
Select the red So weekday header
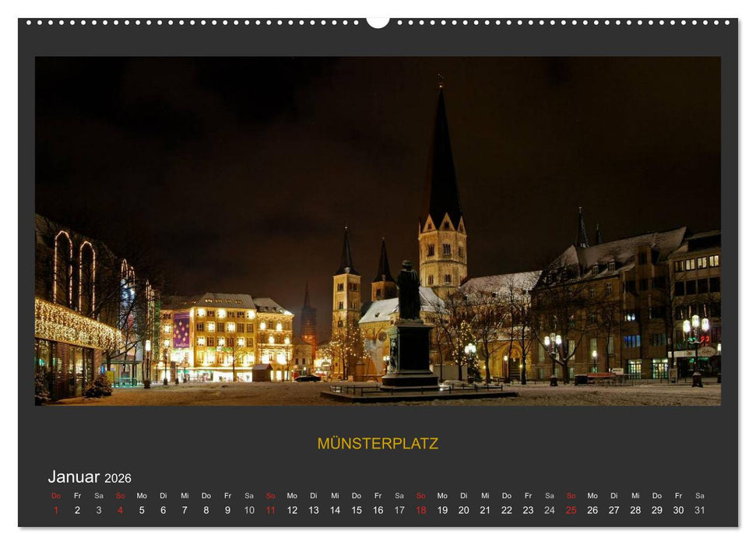click(x=121, y=495)
